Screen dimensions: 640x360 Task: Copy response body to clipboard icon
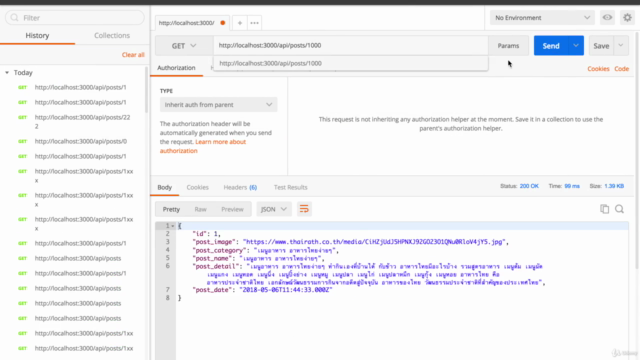point(604,209)
